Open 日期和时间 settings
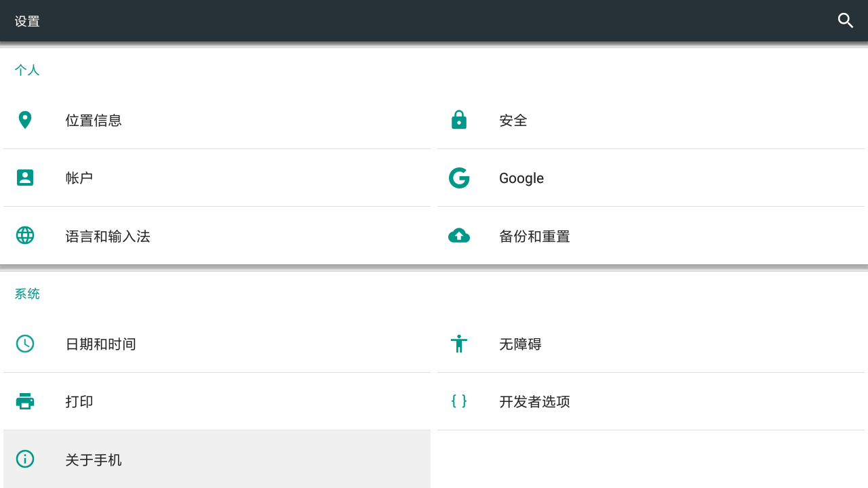 217,344
